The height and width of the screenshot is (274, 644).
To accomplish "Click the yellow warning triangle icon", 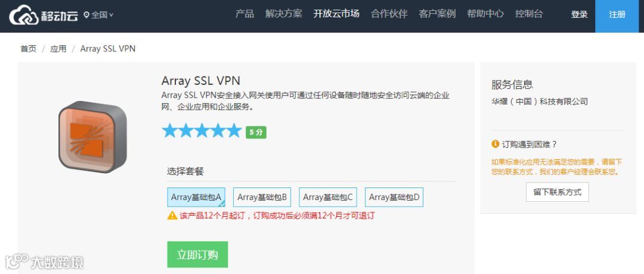I will (172, 215).
